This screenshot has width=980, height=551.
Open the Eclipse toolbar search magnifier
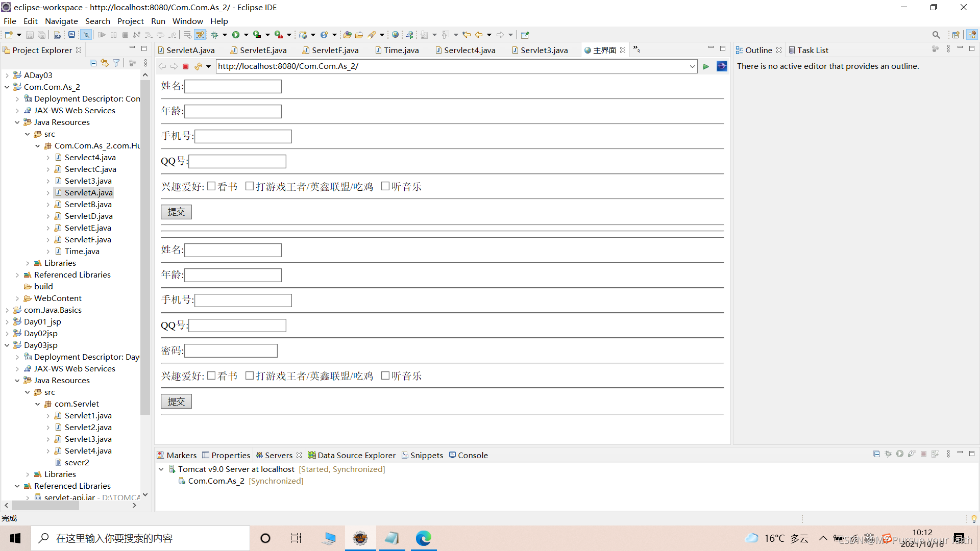936,35
